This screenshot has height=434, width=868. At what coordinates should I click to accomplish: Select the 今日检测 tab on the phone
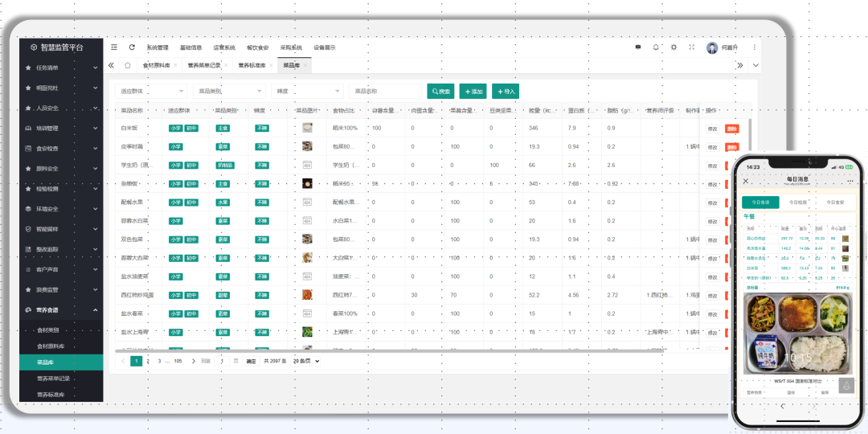click(798, 202)
